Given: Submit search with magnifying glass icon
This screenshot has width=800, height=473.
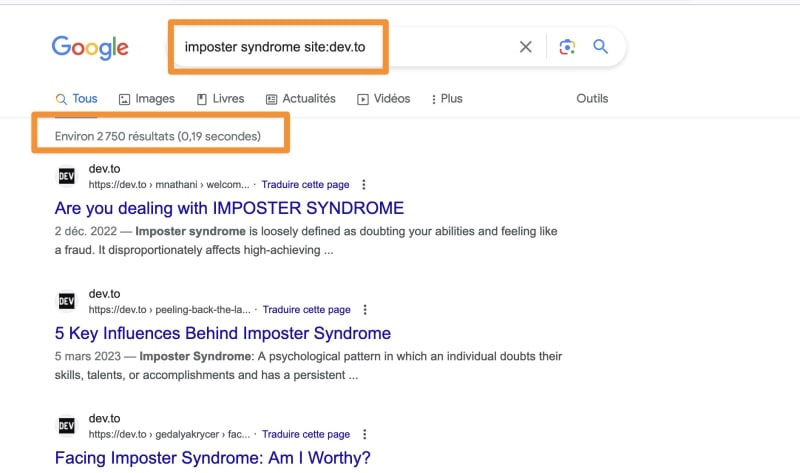Looking at the screenshot, I should [601, 46].
